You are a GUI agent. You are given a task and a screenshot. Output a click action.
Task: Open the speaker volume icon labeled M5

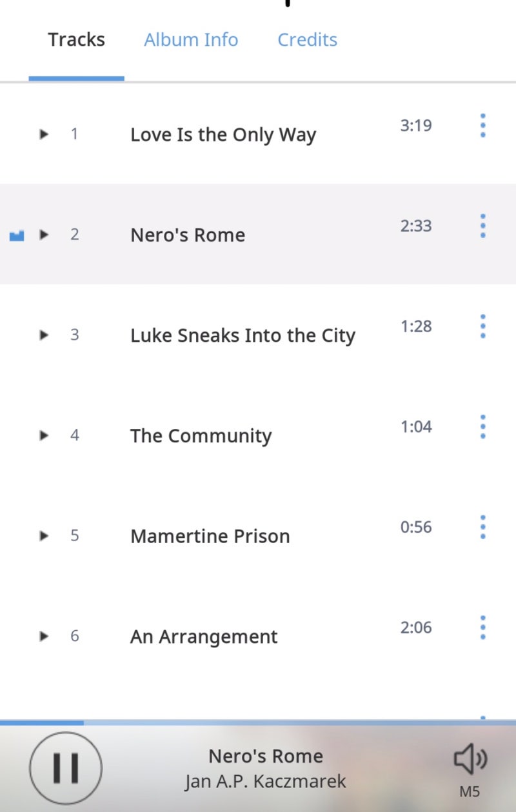tap(470, 759)
